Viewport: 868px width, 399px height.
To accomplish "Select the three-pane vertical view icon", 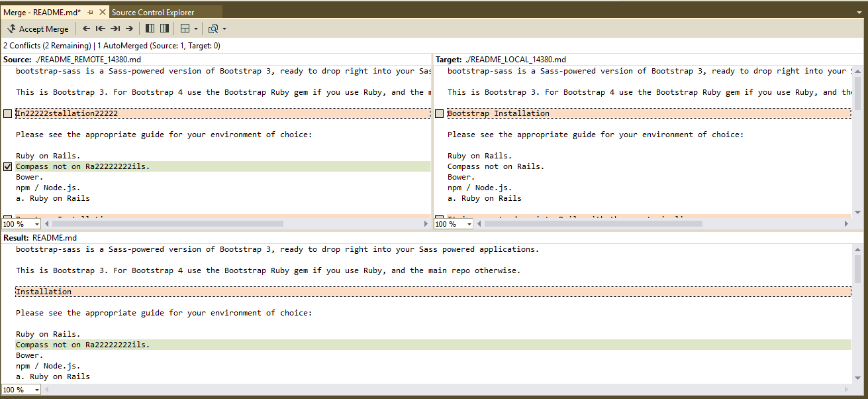I will [163, 28].
